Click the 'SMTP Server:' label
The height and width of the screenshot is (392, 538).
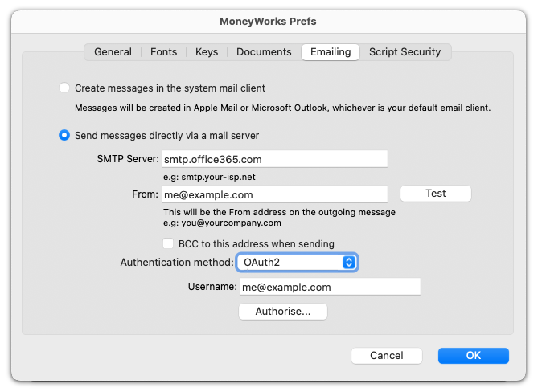point(128,159)
